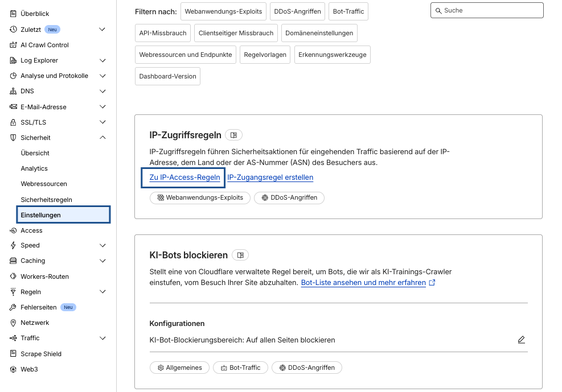Expand the Zuletzt section chevron
Image resolution: width=562 pixels, height=392 pixels.
pos(102,30)
